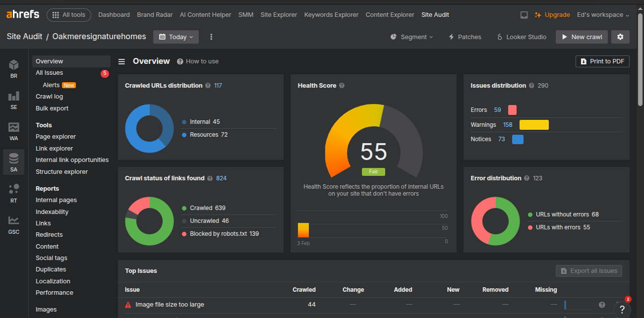644x318 pixels.
Task: Open the three-dot more options menu
Action: click(x=212, y=37)
